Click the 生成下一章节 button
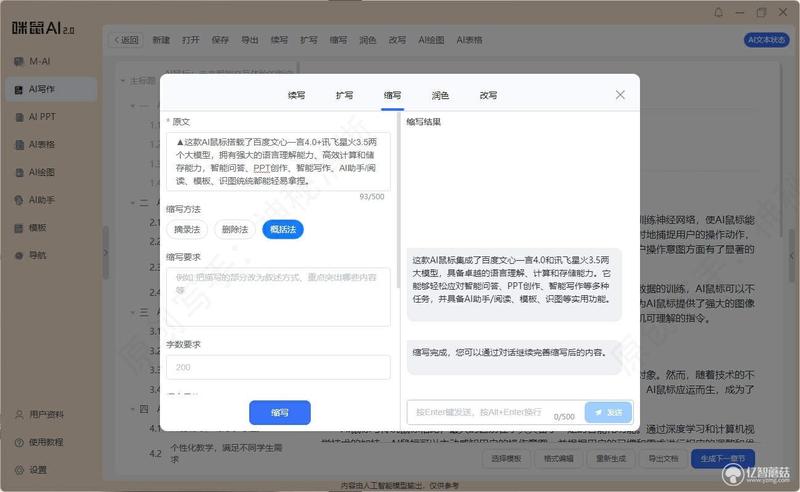 [x=722, y=459]
